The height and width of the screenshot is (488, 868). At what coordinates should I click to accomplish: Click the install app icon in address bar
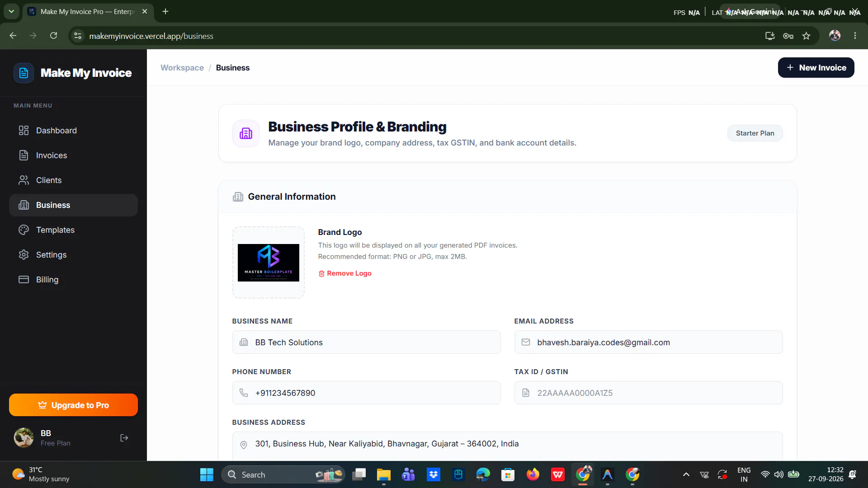coord(770,36)
